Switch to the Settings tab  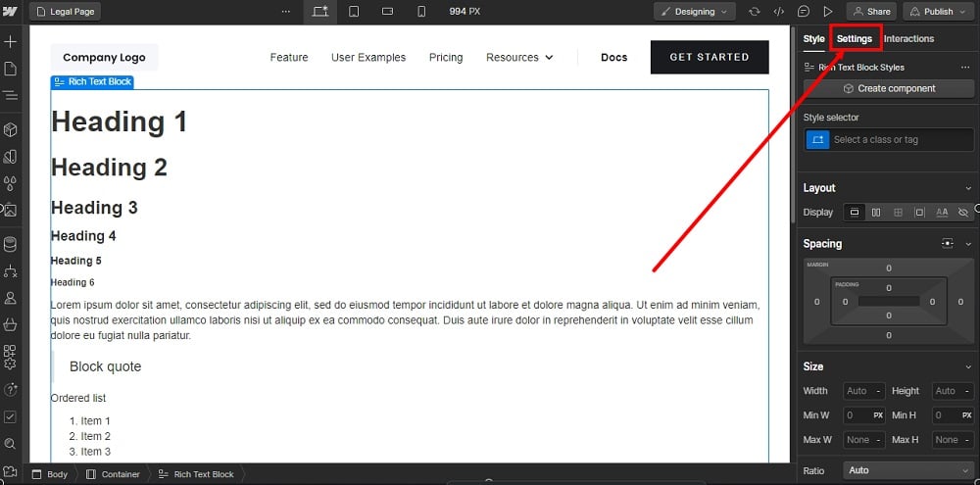(x=854, y=39)
